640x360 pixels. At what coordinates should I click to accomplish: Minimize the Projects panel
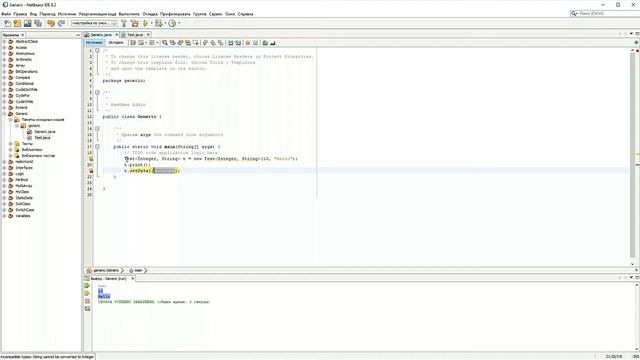(78, 35)
